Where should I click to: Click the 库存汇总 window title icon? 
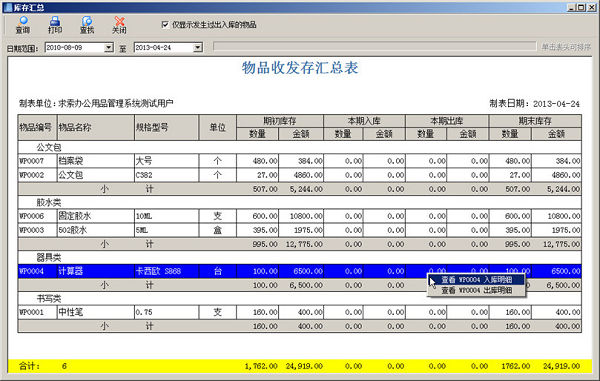[8, 7]
